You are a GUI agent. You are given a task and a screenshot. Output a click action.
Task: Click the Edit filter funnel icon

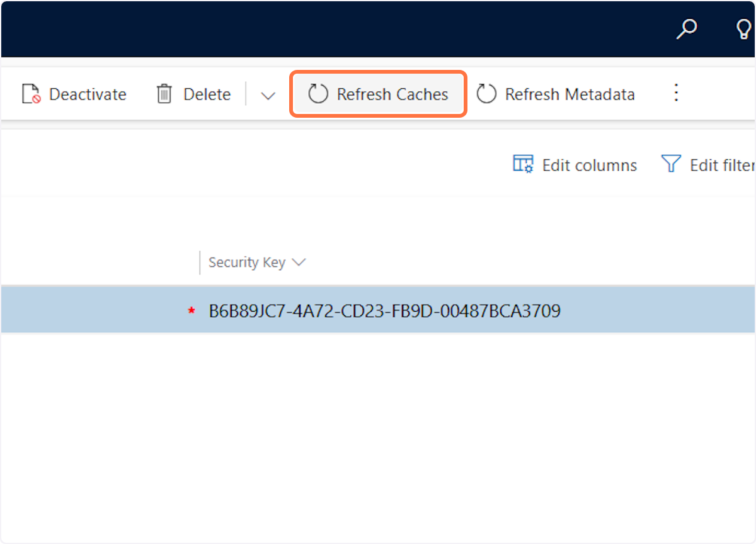[x=672, y=164]
